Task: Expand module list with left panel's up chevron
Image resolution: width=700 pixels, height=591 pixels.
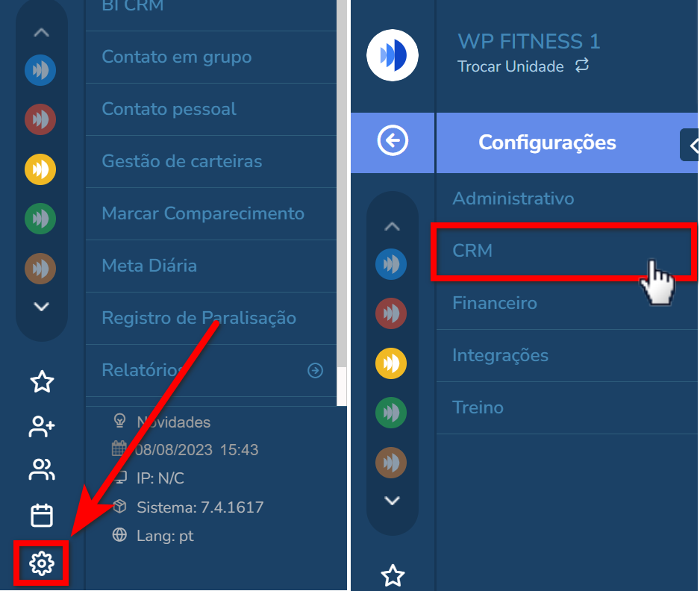Action: pos(42,33)
